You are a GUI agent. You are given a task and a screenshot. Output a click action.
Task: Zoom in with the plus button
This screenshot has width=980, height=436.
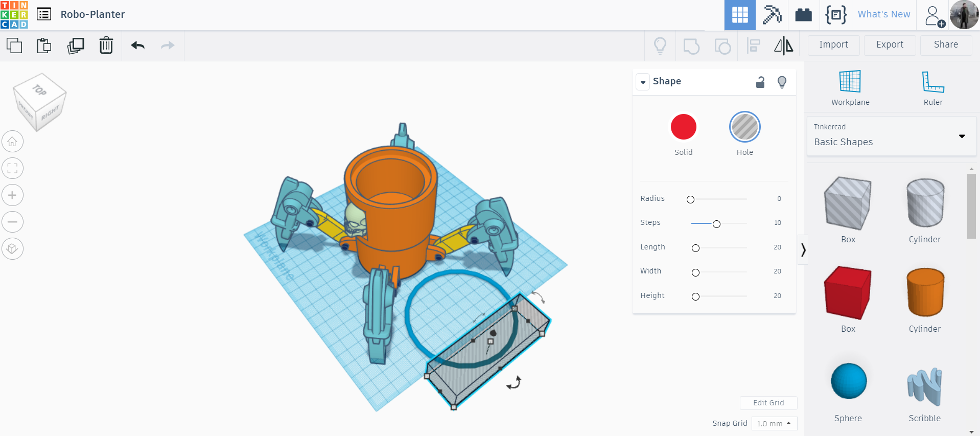click(x=13, y=195)
